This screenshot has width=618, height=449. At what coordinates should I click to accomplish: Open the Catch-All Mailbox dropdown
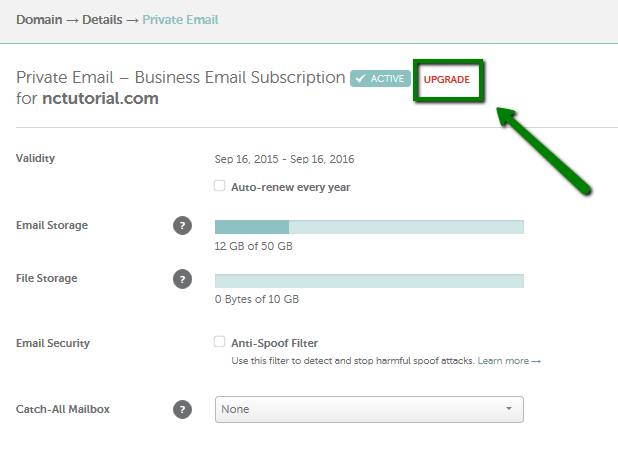click(369, 410)
